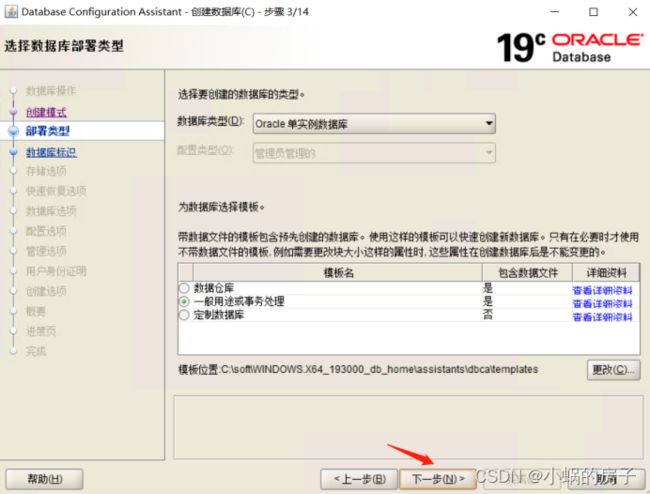Click the 数据库选项 step in sidebar
The width and height of the screenshot is (650, 494).
click(x=51, y=211)
